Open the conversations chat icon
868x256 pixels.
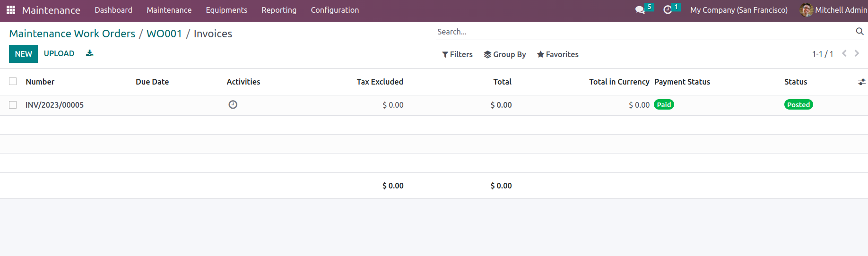[640, 10]
